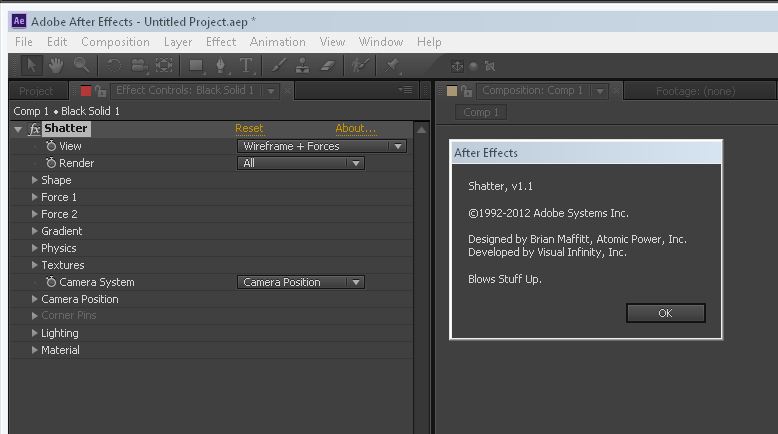Choose Local Axis mode icon
This screenshot has height=434, width=778.
457,66
